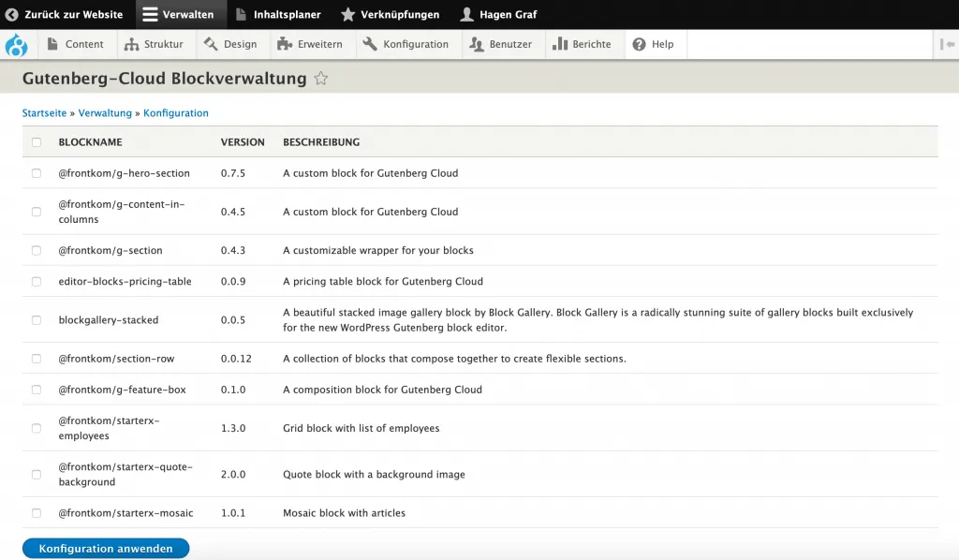The width and height of the screenshot is (959, 560).
Task: Click description 'A customizable wrapper for your blocks'
Action: [x=378, y=250]
